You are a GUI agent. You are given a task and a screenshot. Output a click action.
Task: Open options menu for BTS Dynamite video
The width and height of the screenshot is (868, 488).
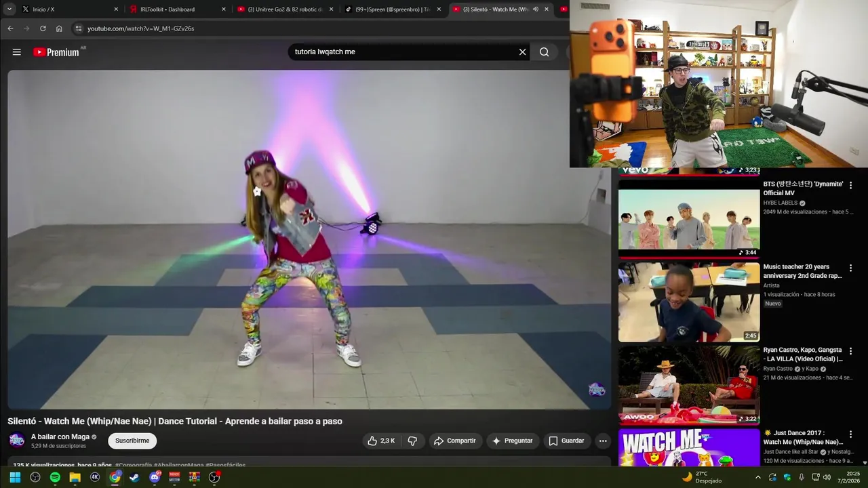click(850, 185)
